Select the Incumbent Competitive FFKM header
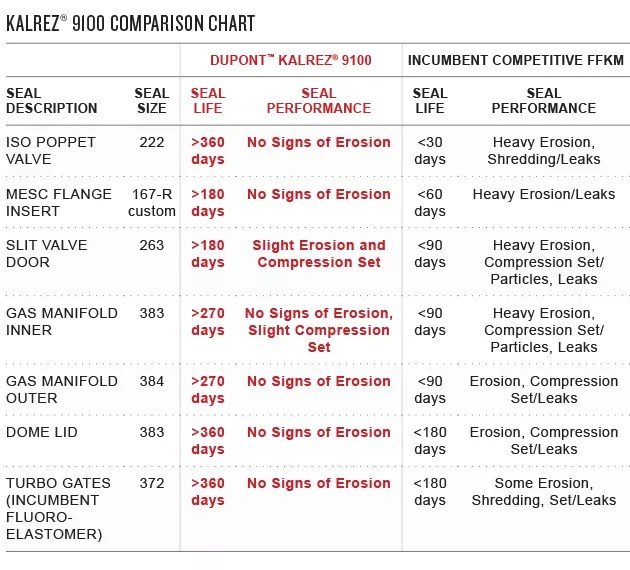Viewport: 630px width, 570px height. point(516,60)
